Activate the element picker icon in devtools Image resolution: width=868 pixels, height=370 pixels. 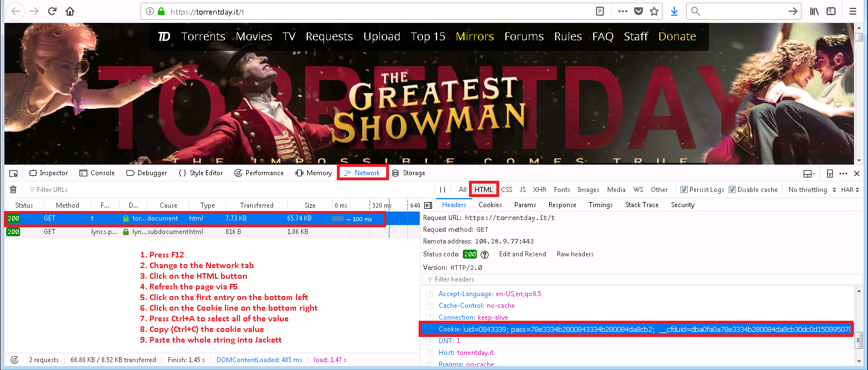click(x=14, y=173)
